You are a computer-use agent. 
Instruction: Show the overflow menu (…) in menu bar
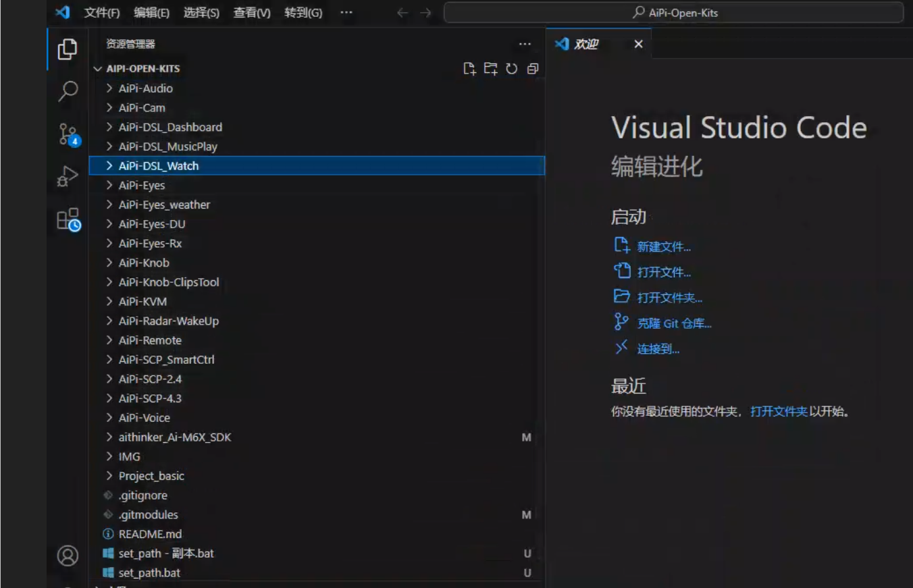coord(346,13)
